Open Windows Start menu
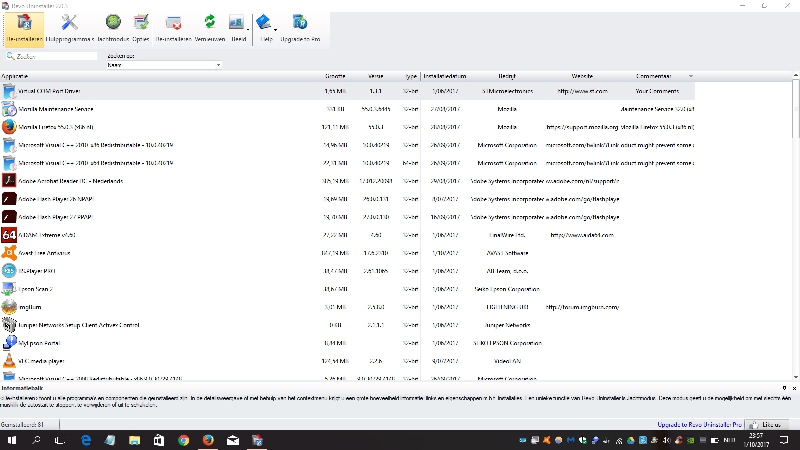 (x=12, y=440)
